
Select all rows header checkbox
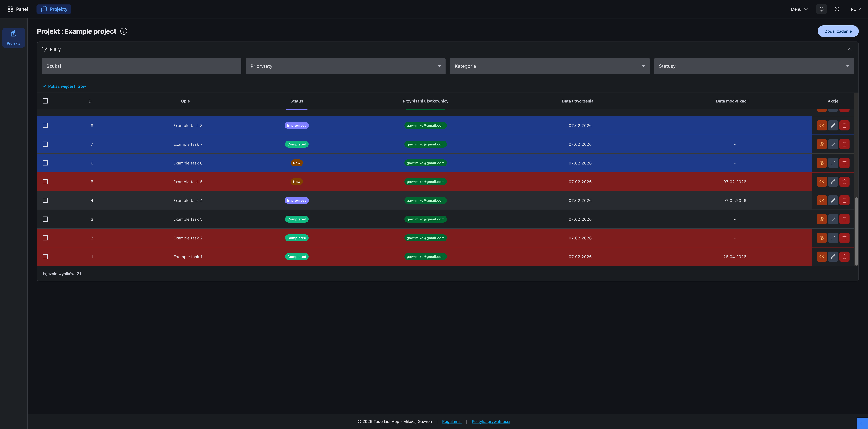tap(45, 101)
